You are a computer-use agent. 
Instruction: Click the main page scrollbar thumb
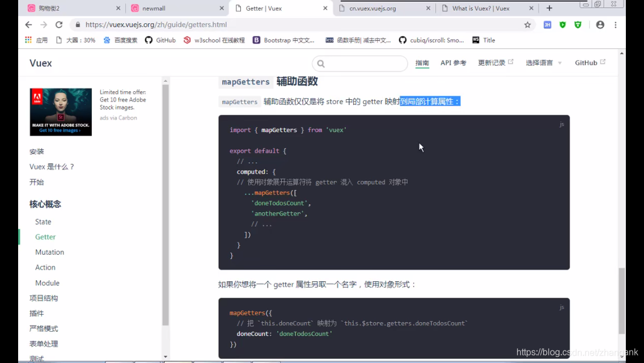click(x=622, y=301)
